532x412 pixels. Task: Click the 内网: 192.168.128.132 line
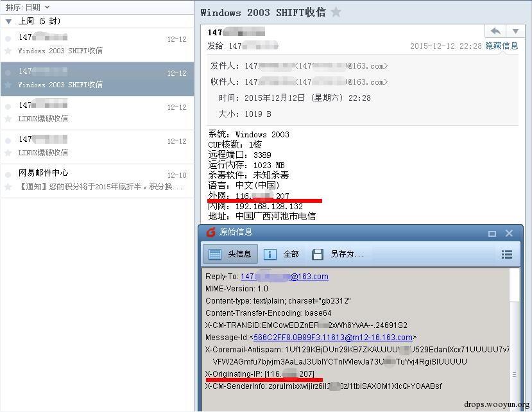tap(255, 207)
